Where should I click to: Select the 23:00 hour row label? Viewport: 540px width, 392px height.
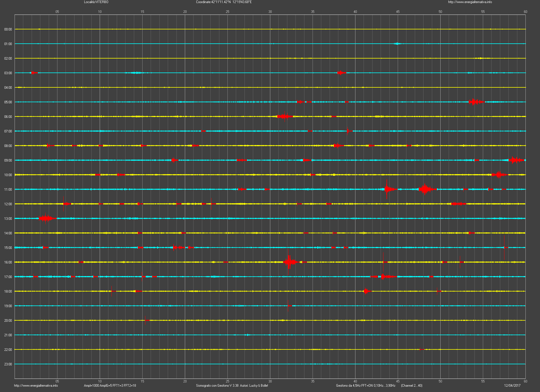[8, 364]
